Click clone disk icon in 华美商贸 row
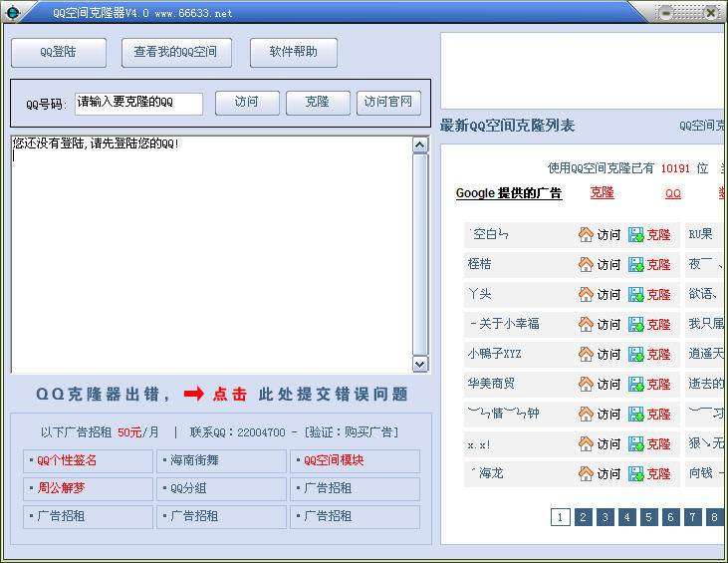Image resolution: width=728 pixels, height=563 pixels. [x=636, y=384]
